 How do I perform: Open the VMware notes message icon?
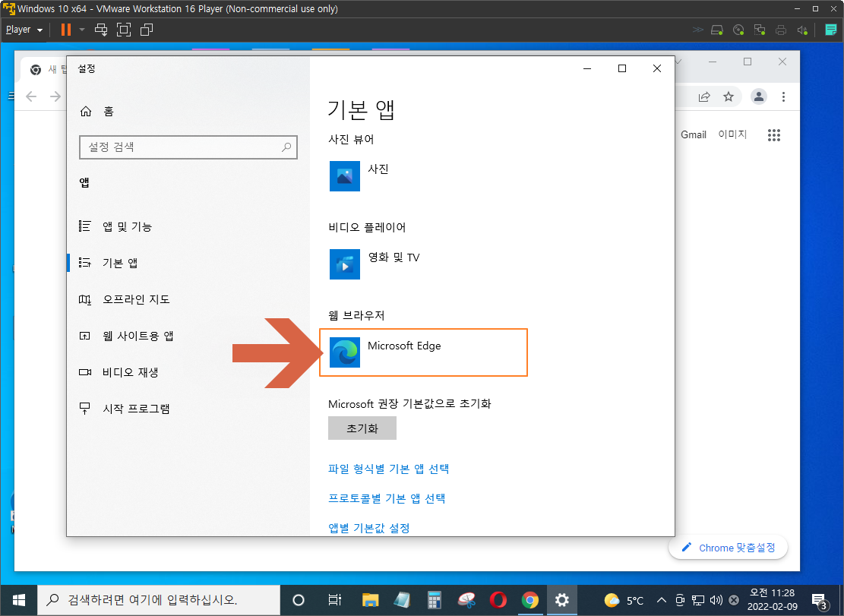pyautogui.click(x=831, y=30)
